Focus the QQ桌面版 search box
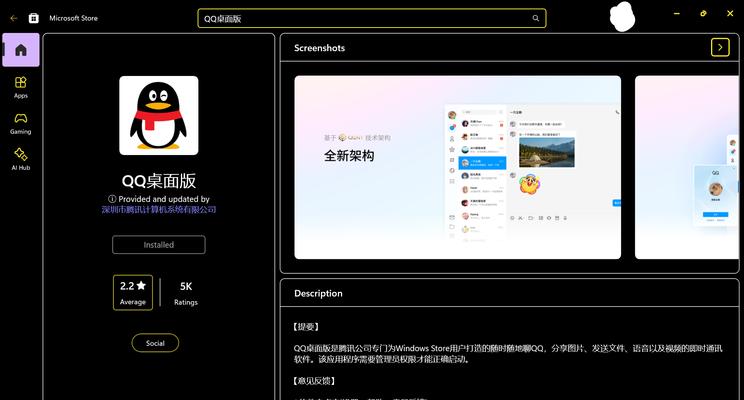Image resolution: width=744 pixels, height=400 pixels. tap(372, 19)
